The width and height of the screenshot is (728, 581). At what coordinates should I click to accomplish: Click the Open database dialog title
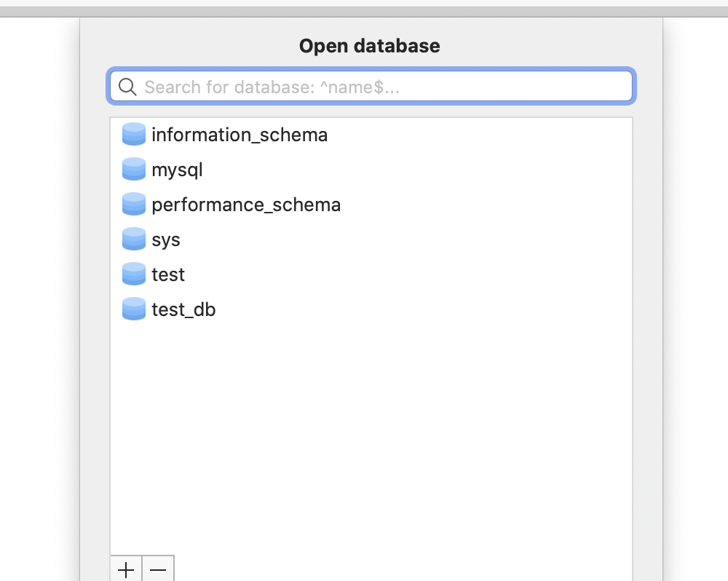[369, 45]
